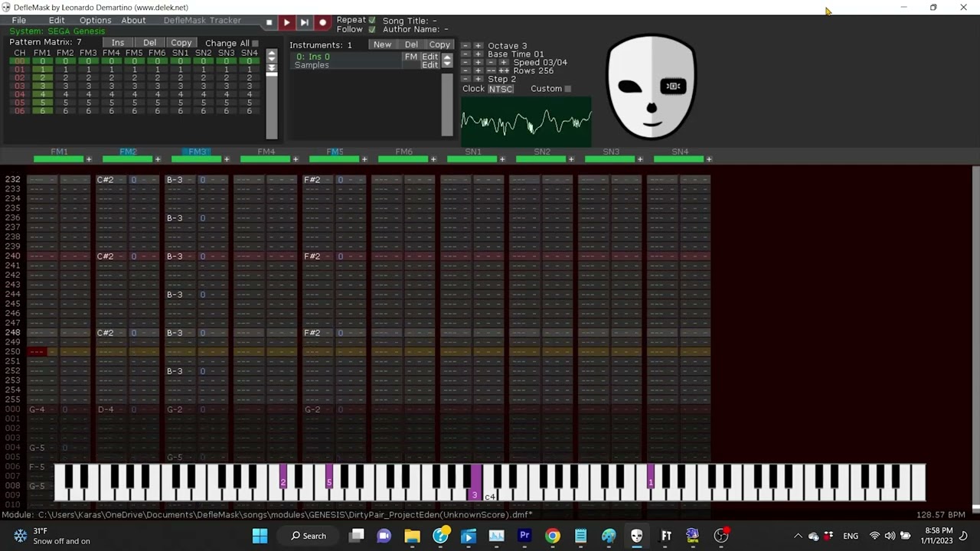The image size is (980, 551).
Task: Open File Explorer from the taskbar
Action: click(412, 536)
